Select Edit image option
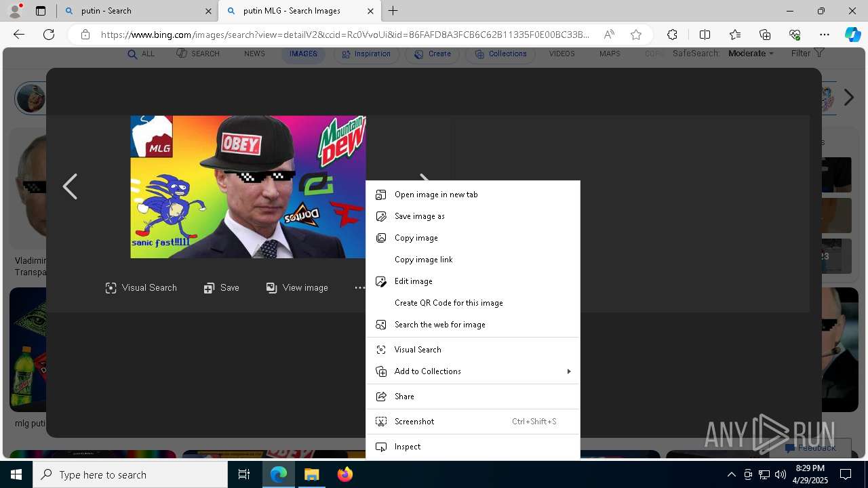Screen dimensions: 868x488 point(473,281)
